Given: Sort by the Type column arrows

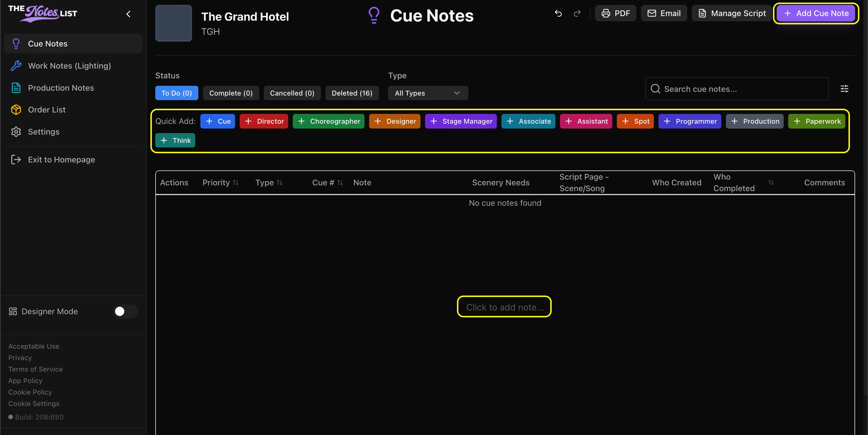Looking at the screenshot, I should point(279,182).
